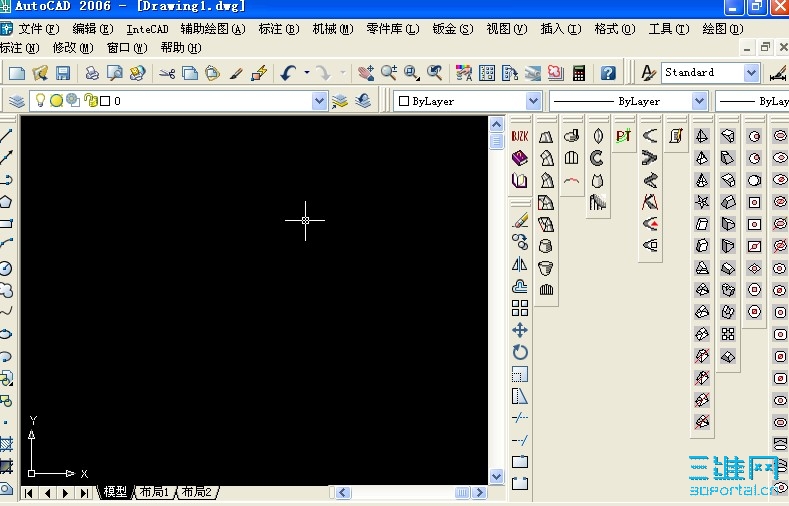This screenshot has width=789, height=506.
Task: Select the Polygon draw tool icon
Action: [x=6, y=202]
